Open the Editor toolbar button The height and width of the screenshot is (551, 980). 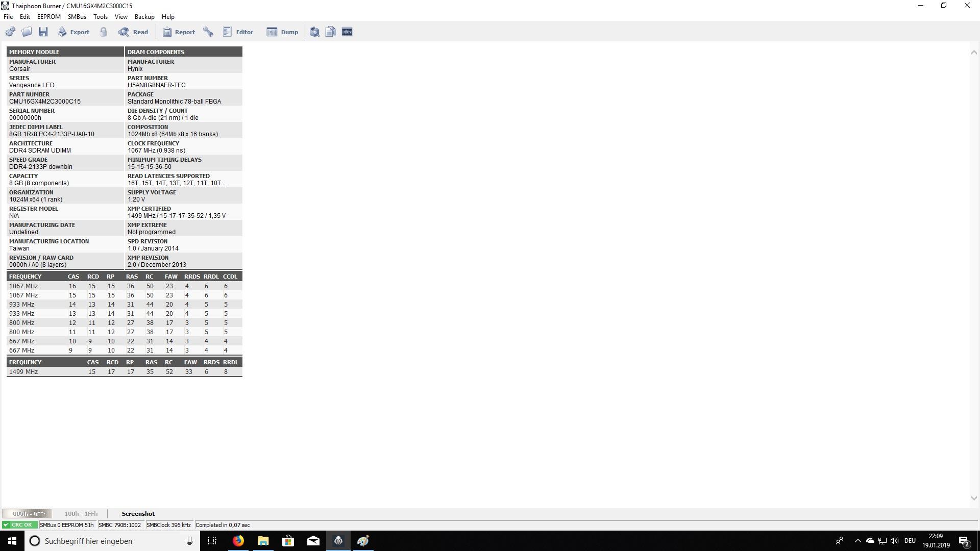[238, 32]
